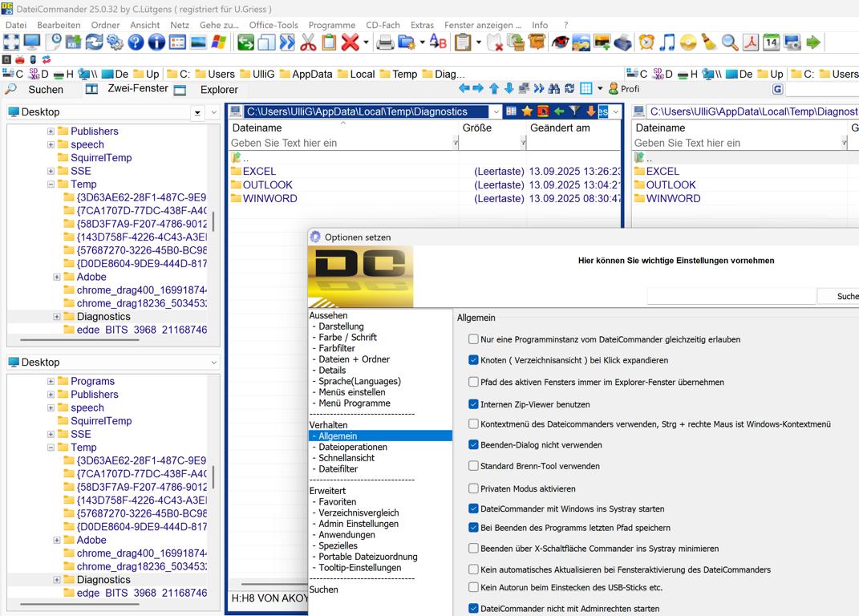Viewport: 859px width, 616px height.
Task: Collapse the Temp folder in lower tree
Action: click(x=51, y=448)
